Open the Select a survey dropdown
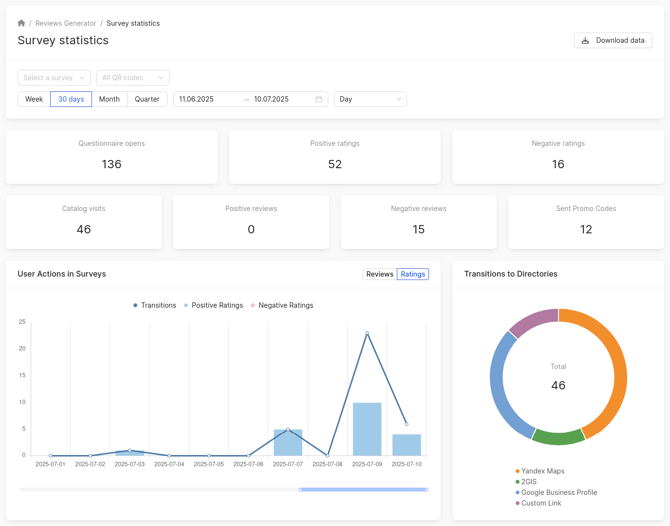Viewport: 670px width, 526px height. pyautogui.click(x=54, y=77)
